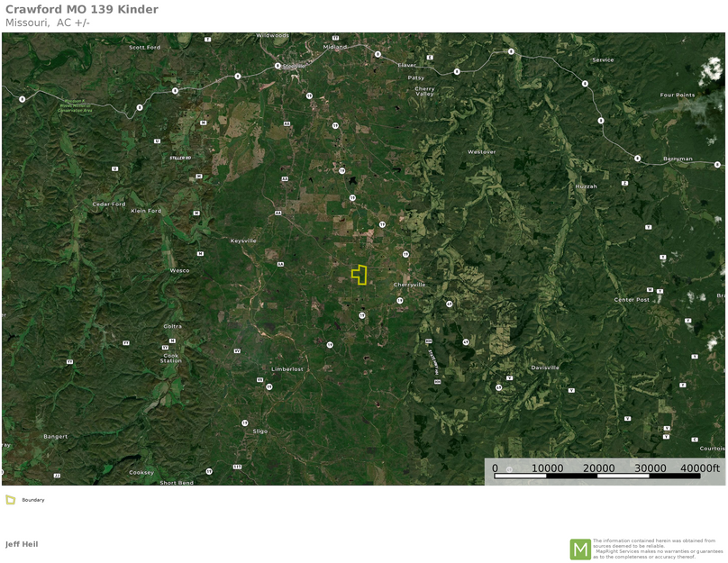The width and height of the screenshot is (728, 563).
Task: Click the Sligo place label
Action: click(x=260, y=431)
